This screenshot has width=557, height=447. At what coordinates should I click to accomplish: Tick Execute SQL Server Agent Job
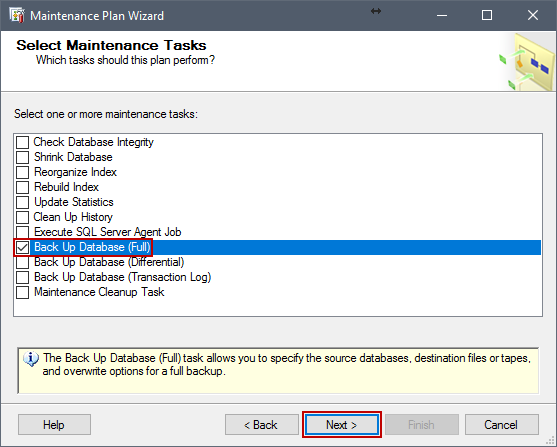[22, 232]
